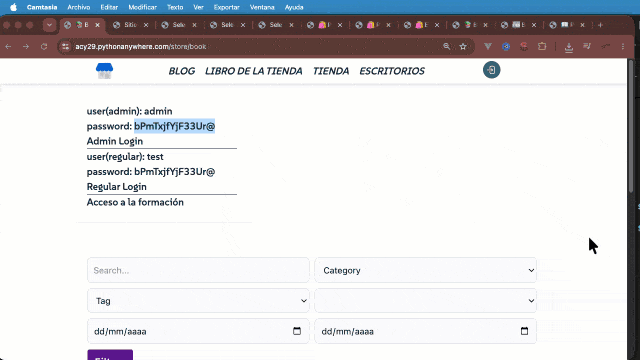Open the Ver menu
This screenshot has height=360, width=640.
(x=198, y=7)
